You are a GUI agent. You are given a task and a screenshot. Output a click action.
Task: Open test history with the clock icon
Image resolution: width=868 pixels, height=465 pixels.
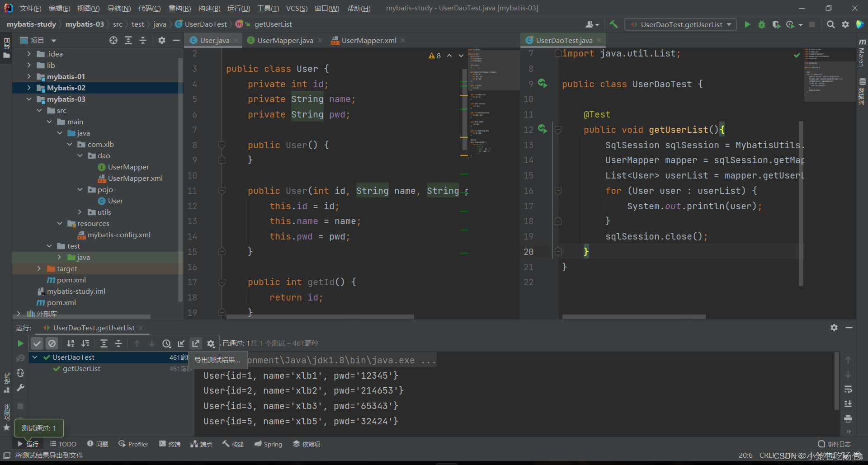pyautogui.click(x=166, y=343)
